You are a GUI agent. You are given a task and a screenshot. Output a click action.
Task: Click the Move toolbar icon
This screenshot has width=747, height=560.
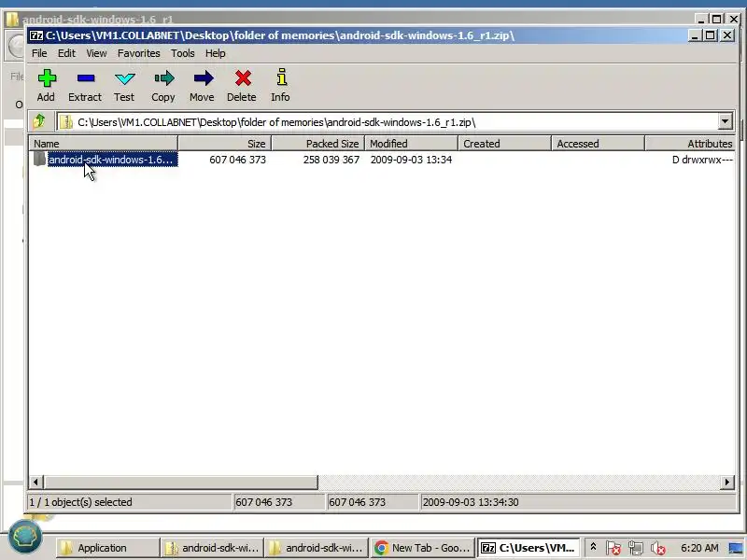click(204, 78)
